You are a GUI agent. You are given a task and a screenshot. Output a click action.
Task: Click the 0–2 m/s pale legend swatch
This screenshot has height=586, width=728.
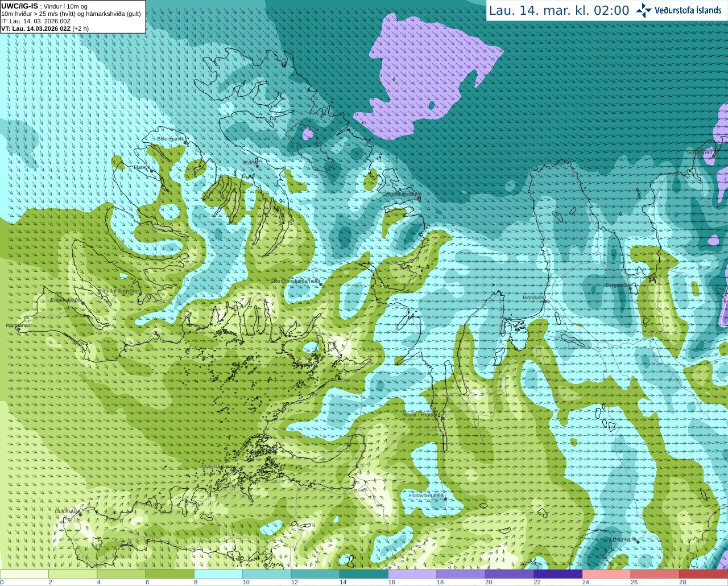(x=24, y=573)
